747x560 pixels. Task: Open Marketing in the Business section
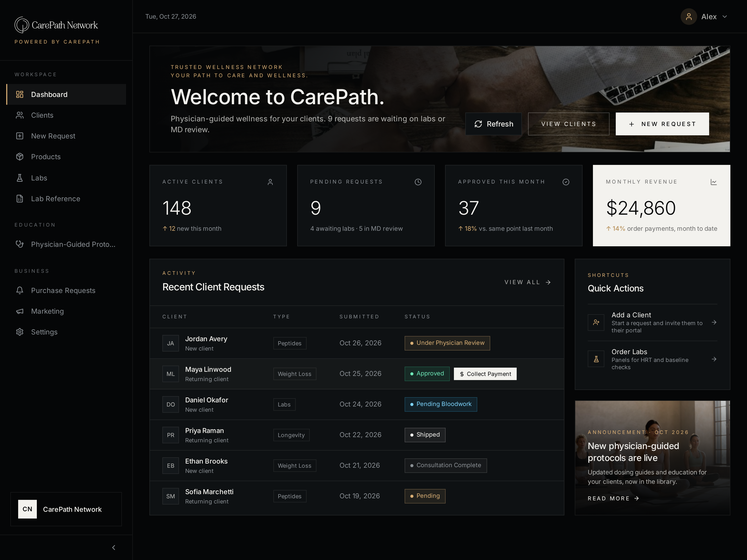[x=66, y=311]
